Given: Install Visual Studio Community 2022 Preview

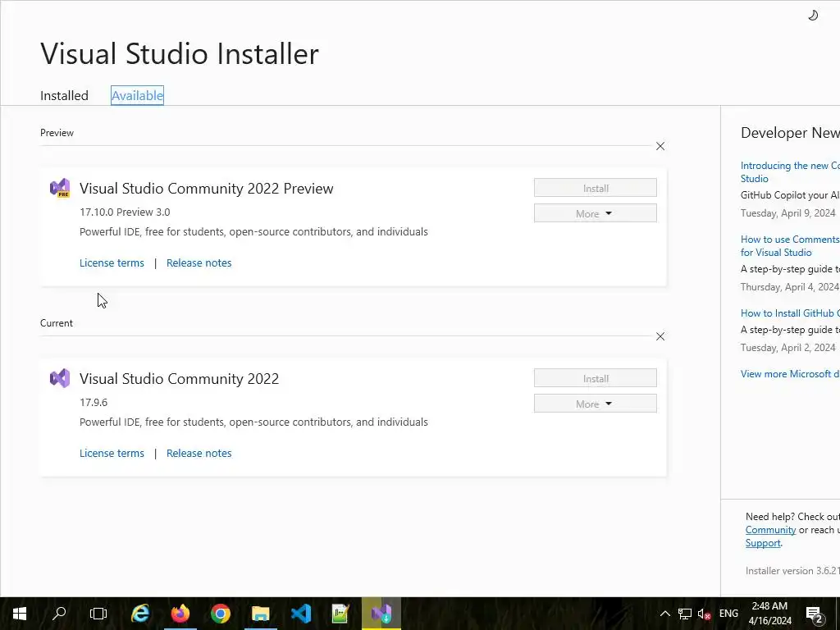Looking at the screenshot, I should 596,188.
